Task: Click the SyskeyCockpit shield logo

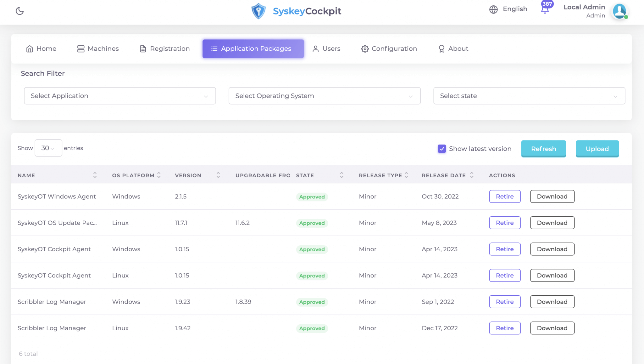Action: click(258, 11)
